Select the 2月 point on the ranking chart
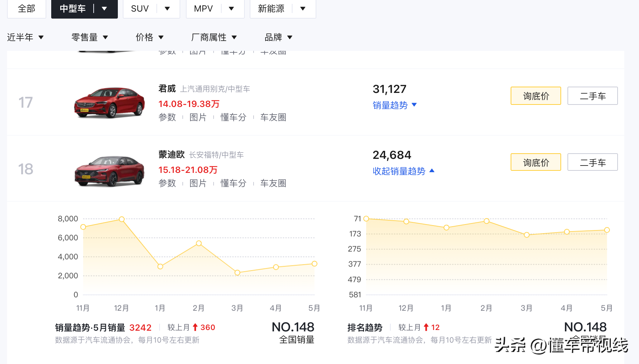 tap(486, 221)
